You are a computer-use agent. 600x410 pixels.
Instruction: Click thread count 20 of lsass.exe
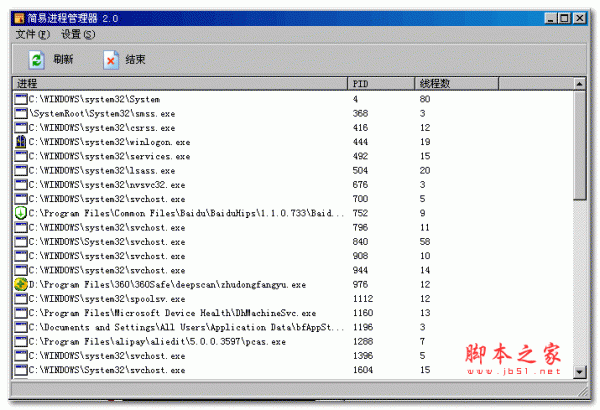coord(425,170)
